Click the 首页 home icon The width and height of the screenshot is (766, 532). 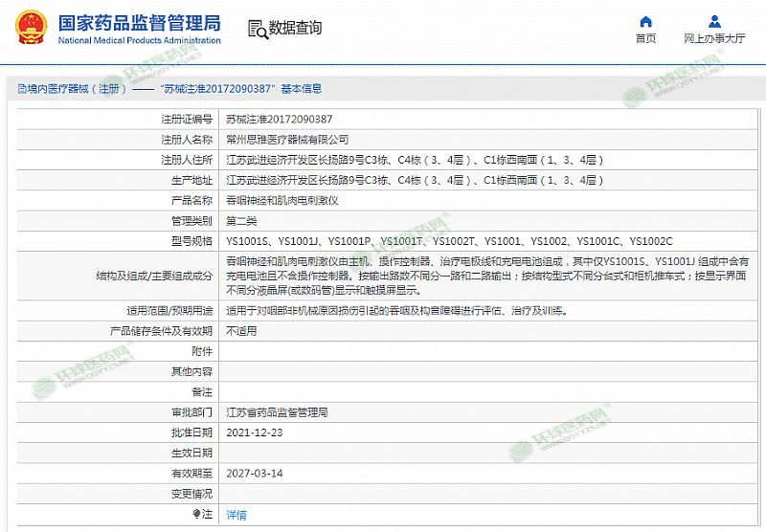click(x=645, y=21)
